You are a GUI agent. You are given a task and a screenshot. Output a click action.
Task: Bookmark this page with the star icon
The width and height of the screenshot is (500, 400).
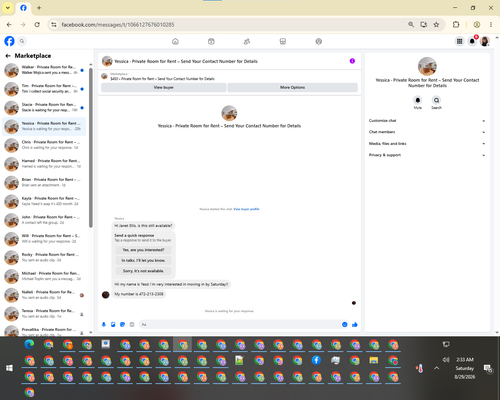(x=436, y=25)
